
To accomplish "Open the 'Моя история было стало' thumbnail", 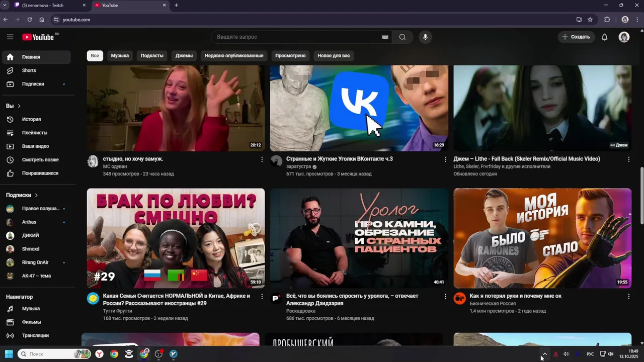I will pos(542,238).
